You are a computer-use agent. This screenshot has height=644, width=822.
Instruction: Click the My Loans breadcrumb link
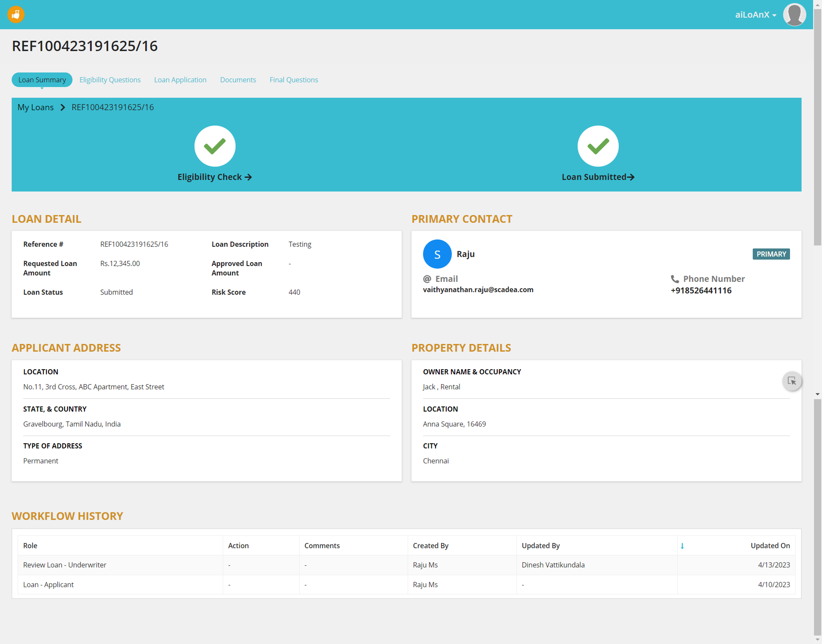point(36,107)
